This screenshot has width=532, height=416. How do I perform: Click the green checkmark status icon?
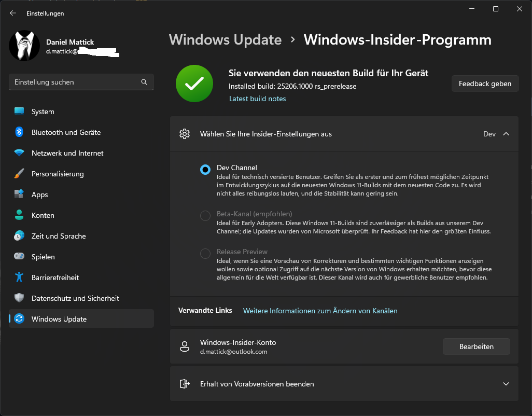point(194,84)
